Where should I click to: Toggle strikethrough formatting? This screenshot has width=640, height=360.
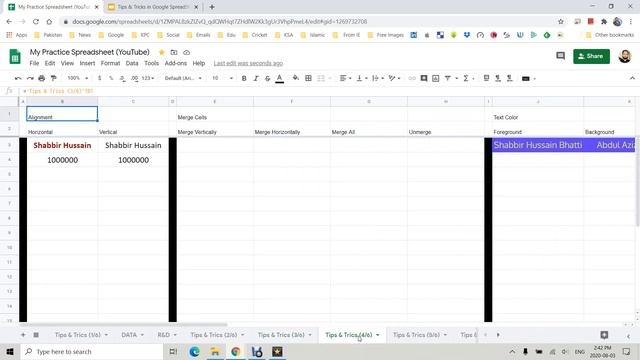click(267, 78)
